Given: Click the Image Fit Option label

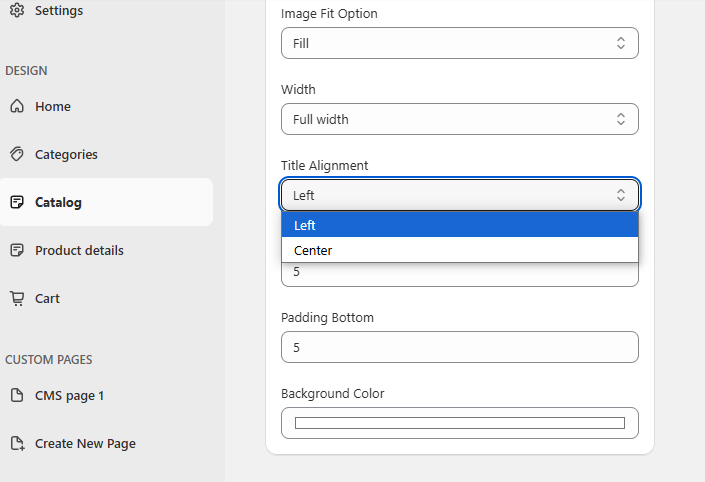Looking at the screenshot, I should tap(329, 13).
